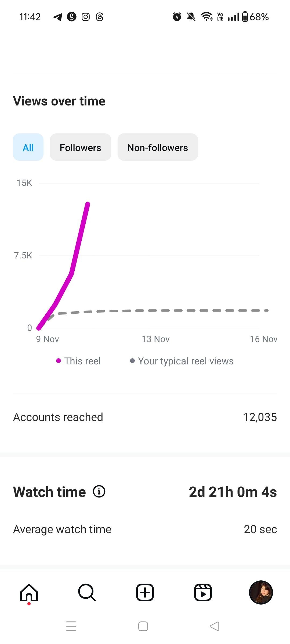Image resolution: width=290 pixels, height=644 pixels.
Task: Tap the Accounts reached row
Action: (145, 417)
